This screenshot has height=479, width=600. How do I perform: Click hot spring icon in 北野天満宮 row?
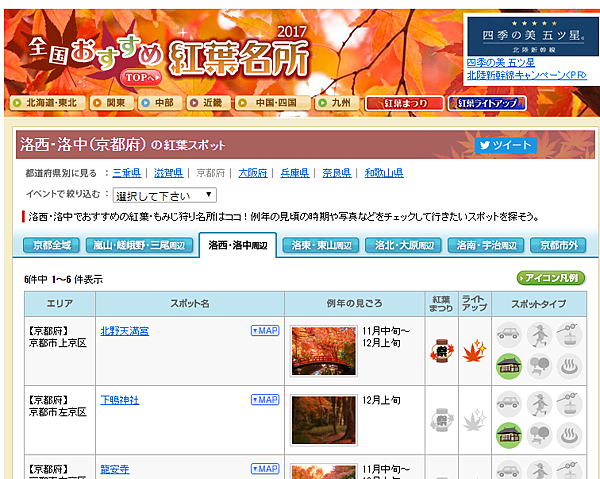click(x=569, y=367)
